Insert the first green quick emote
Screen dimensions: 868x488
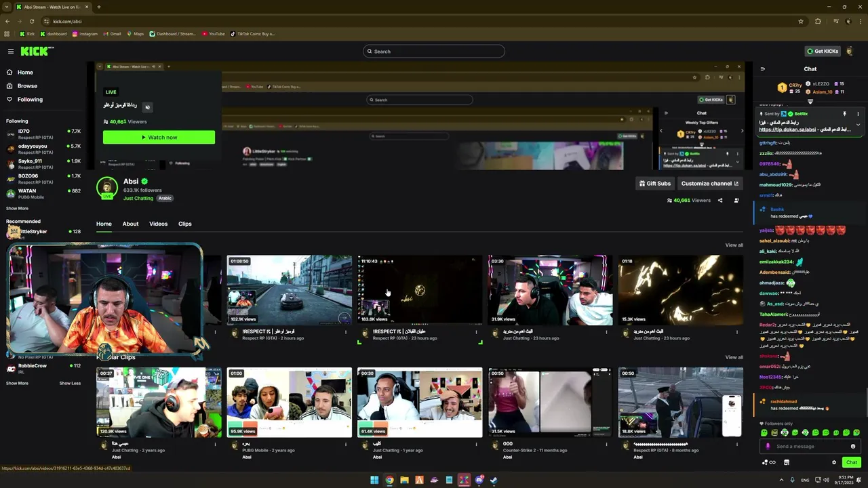tap(764, 432)
